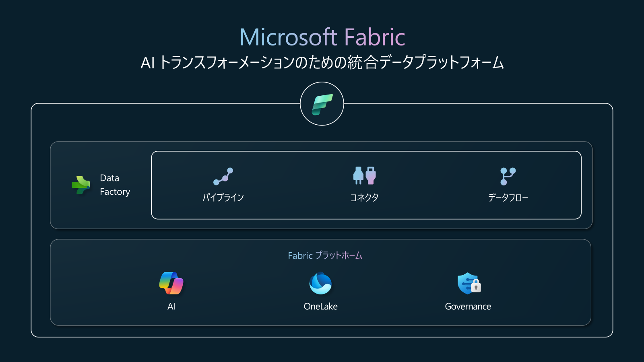
Task: Select the コネクタ connector plug icon
Action: [364, 176]
